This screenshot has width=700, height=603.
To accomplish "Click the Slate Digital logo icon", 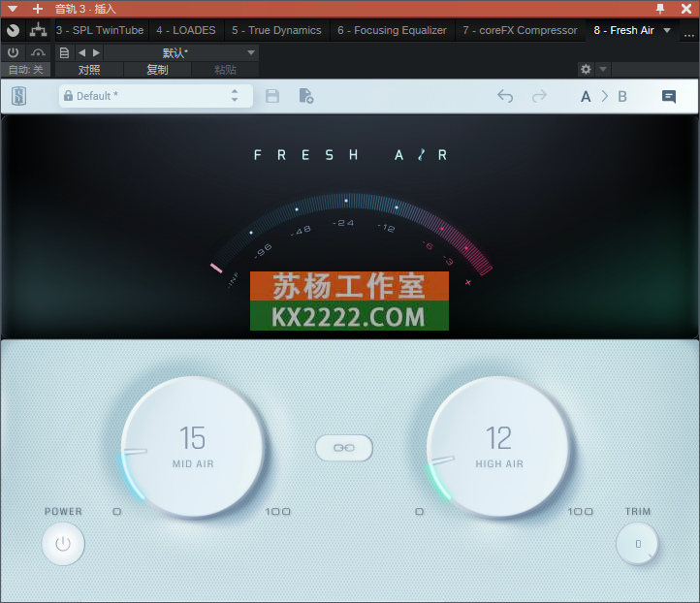I will pos(18,96).
